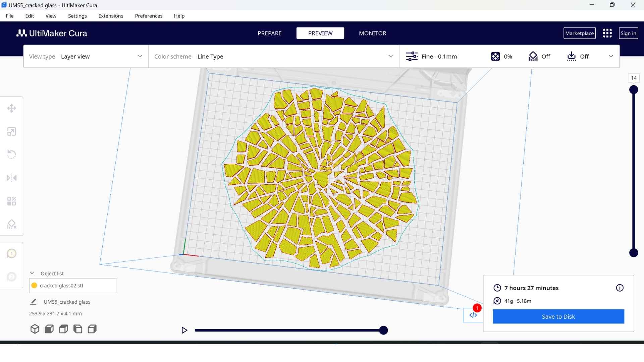Click the print time info icon
The height and width of the screenshot is (362, 644).
[620, 288]
